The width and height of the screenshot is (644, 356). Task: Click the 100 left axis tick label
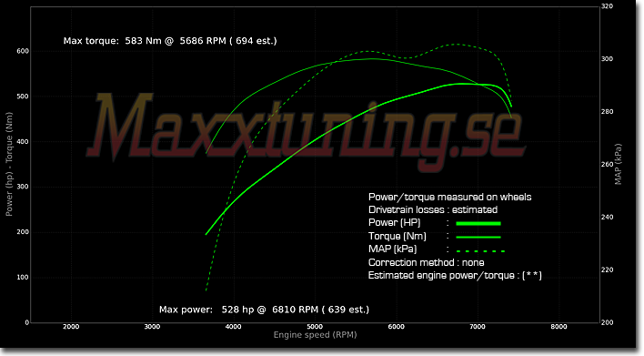click(23, 278)
